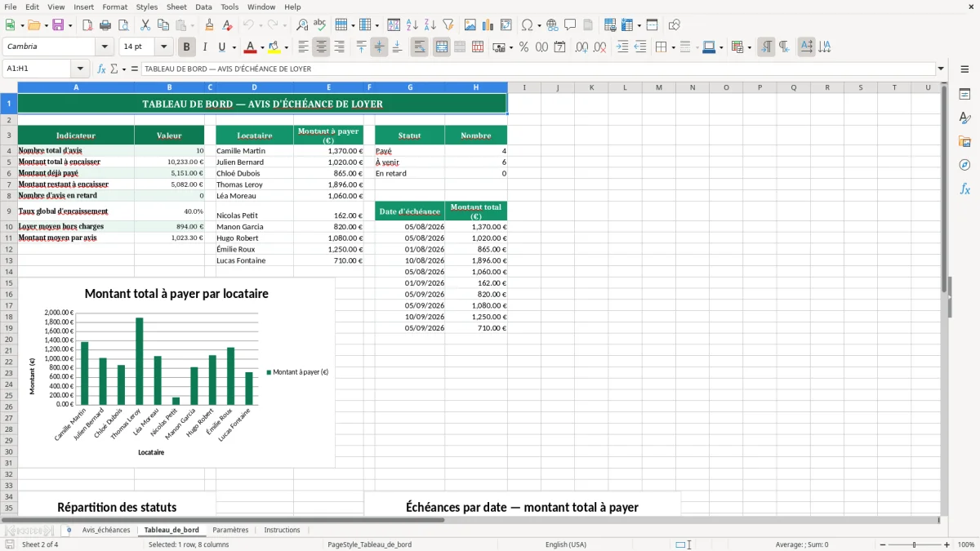Switch to the Instructions sheet tab
Image resolution: width=980 pixels, height=551 pixels.
(x=282, y=530)
